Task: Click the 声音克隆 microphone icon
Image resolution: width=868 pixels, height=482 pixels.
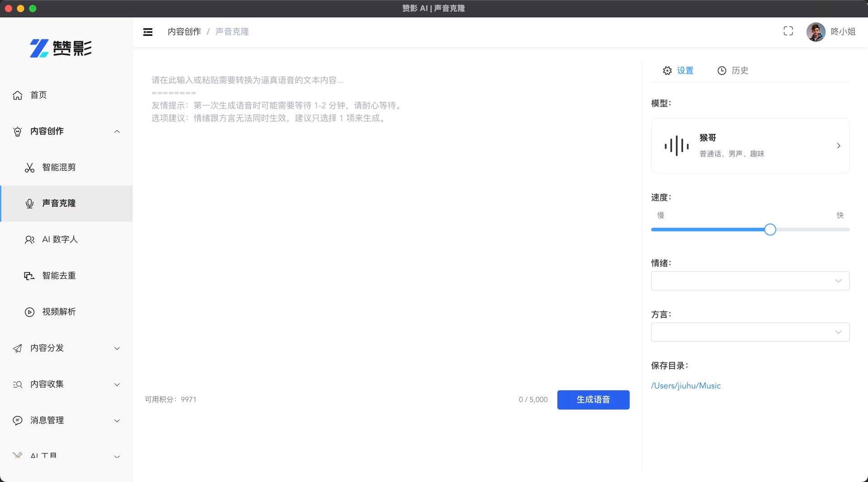Action: click(x=29, y=203)
